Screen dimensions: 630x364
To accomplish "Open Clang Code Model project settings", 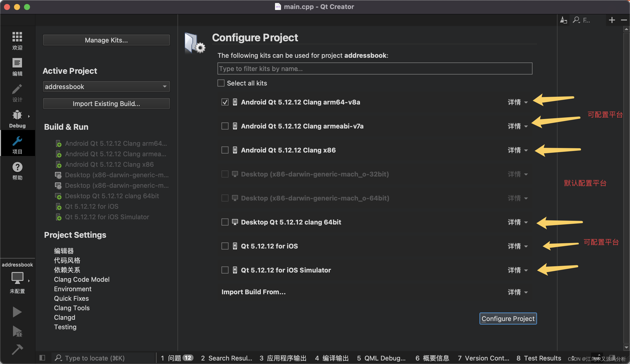I will click(81, 279).
